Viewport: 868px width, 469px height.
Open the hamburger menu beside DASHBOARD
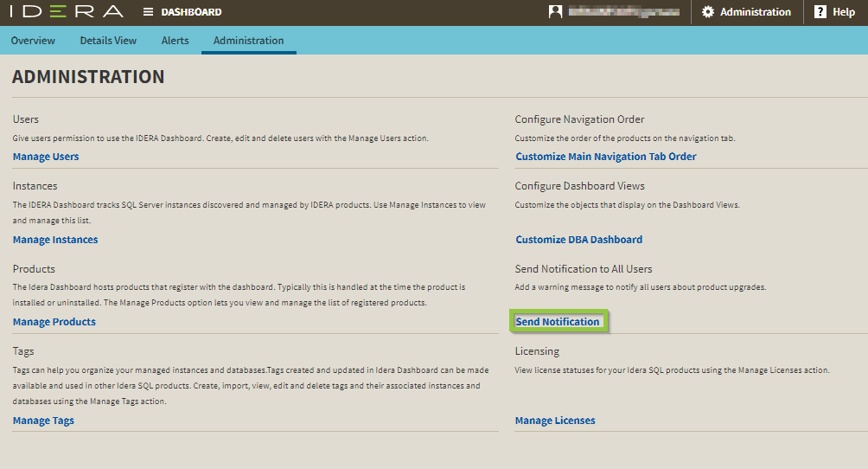149,12
